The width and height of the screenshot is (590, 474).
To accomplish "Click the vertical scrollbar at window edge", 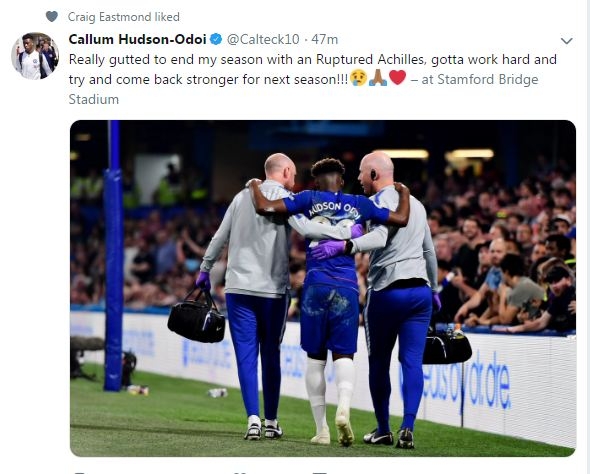I will click(587, 237).
